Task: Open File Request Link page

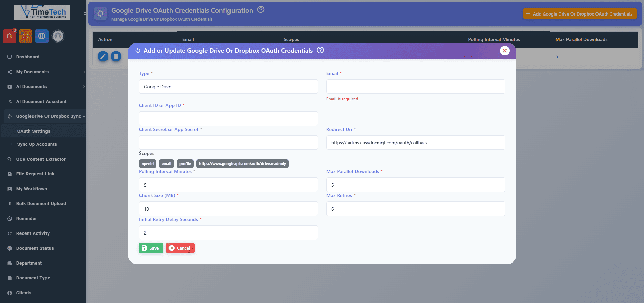Action: tap(35, 174)
